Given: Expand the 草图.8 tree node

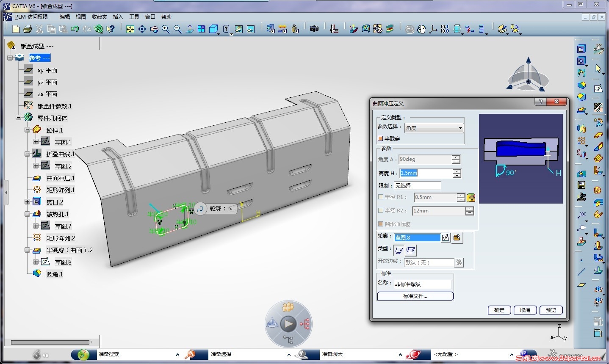Looking at the screenshot, I should (36, 262).
